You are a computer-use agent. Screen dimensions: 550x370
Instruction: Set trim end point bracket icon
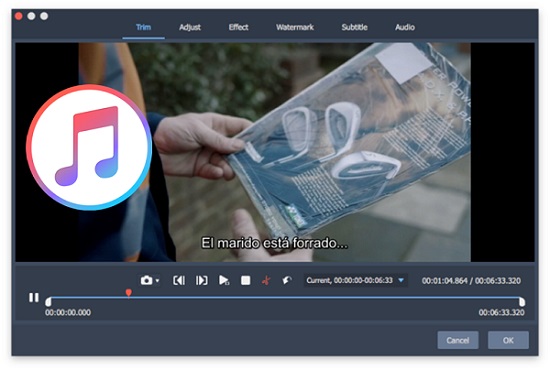[x=202, y=280]
